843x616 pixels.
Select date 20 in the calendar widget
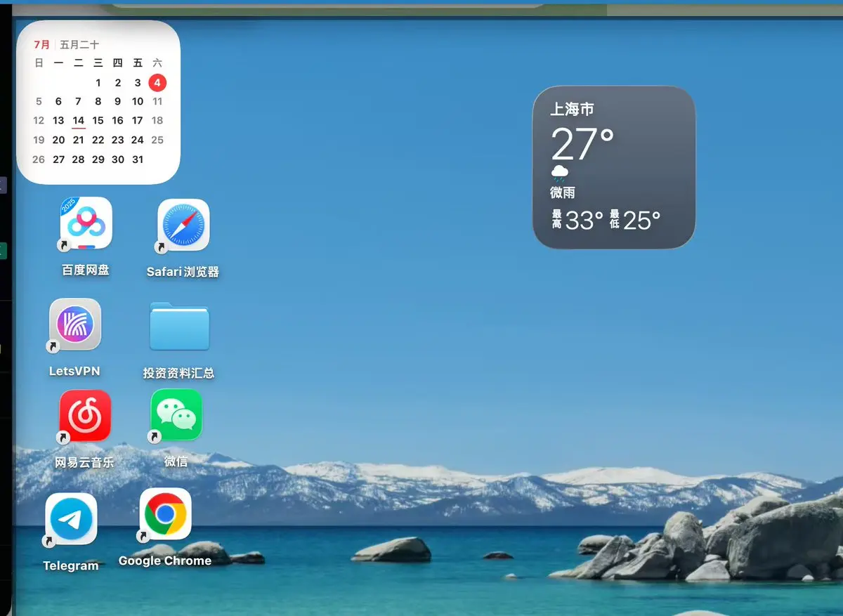tap(58, 140)
